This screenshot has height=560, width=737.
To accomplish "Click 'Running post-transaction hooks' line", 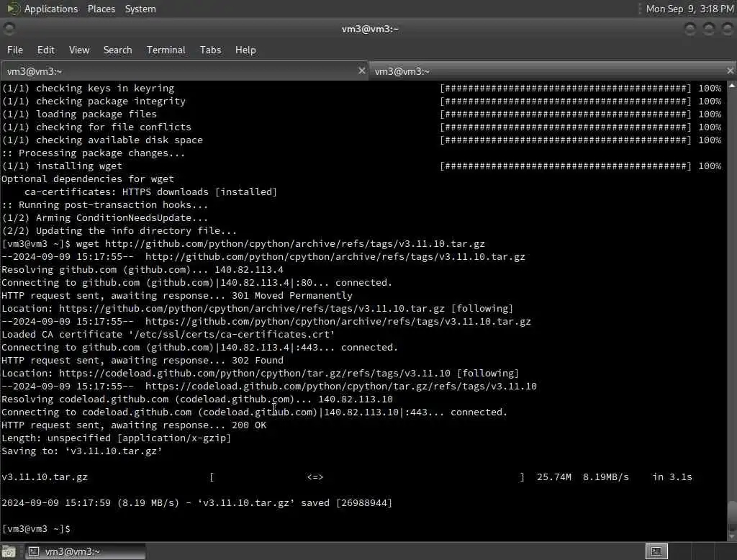I will click(105, 204).
